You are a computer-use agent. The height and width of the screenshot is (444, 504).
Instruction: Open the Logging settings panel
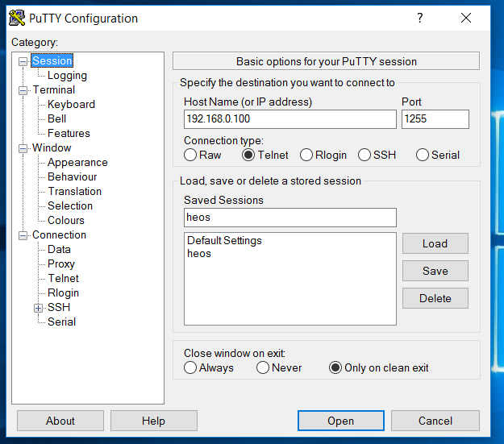pos(67,76)
